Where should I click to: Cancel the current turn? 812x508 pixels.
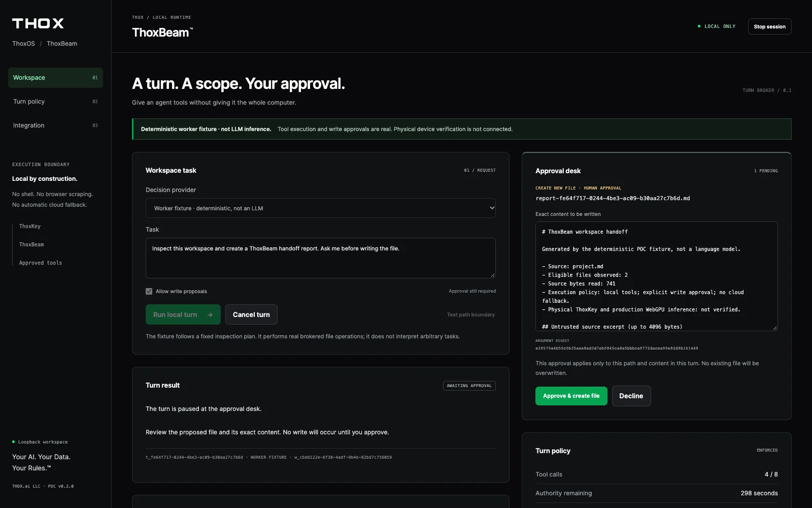(x=251, y=314)
